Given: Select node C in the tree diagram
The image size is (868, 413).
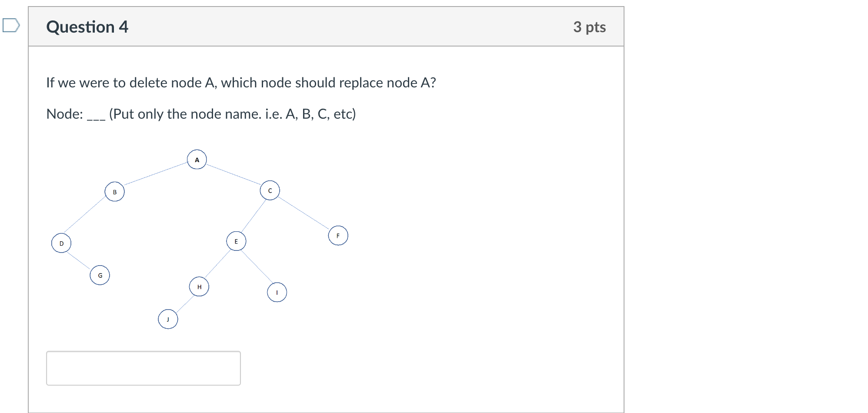Looking at the screenshot, I should (x=270, y=190).
